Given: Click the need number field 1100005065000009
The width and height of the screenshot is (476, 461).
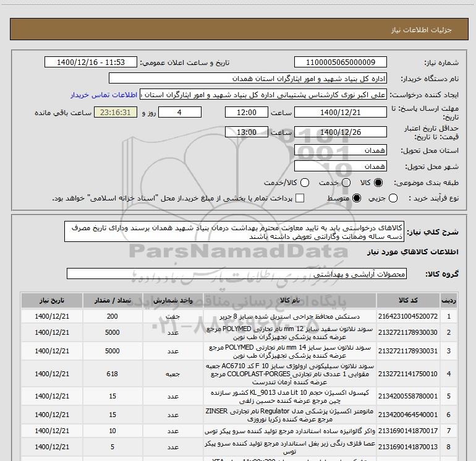Looking at the screenshot, I should click(340, 62).
